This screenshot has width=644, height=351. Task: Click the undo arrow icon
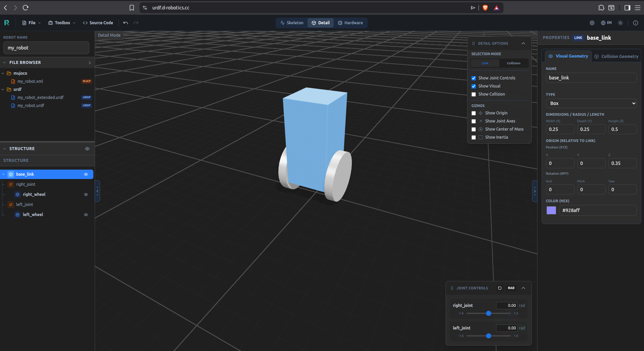coord(126,23)
